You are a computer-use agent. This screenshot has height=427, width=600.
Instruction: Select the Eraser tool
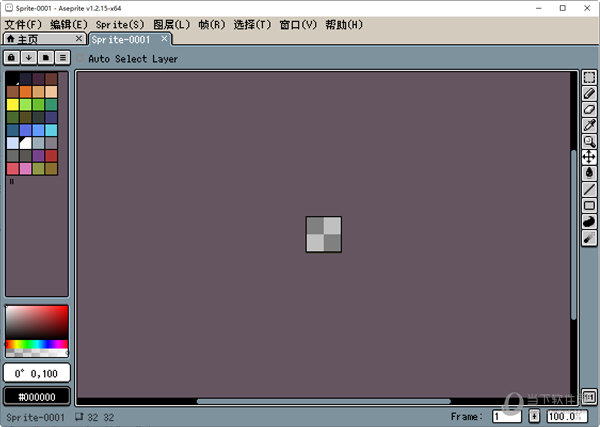(x=589, y=109)
